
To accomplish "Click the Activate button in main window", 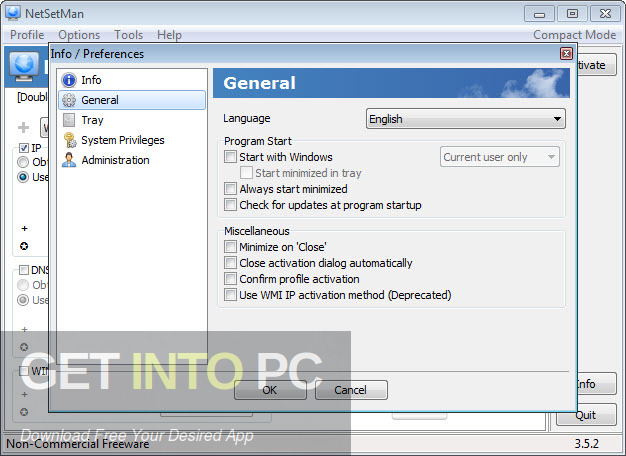I will tap(596, 65).
